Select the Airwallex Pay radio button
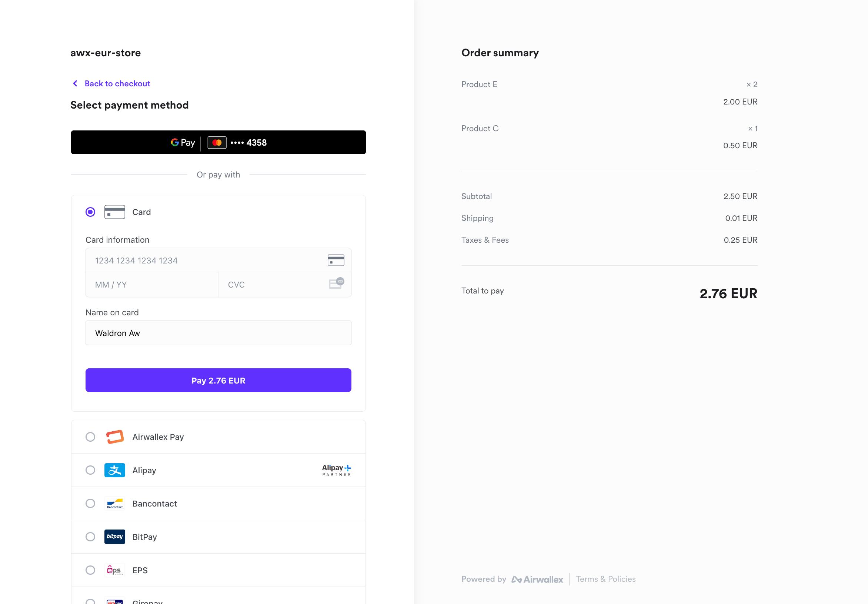 [x=90, y=437]
